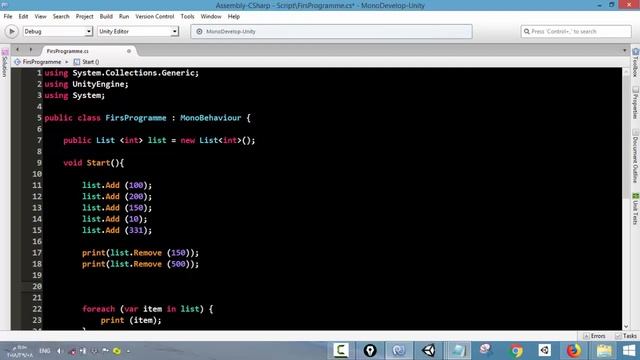Image resolution: width=640 pixels, height=360 pixels.
Task: Click the volume speaker tray icon
Action: point(60,351)
